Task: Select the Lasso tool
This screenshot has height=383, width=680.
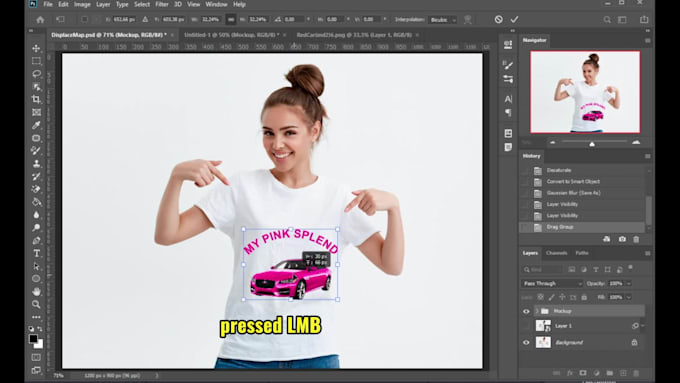Action: coord(36,74)
